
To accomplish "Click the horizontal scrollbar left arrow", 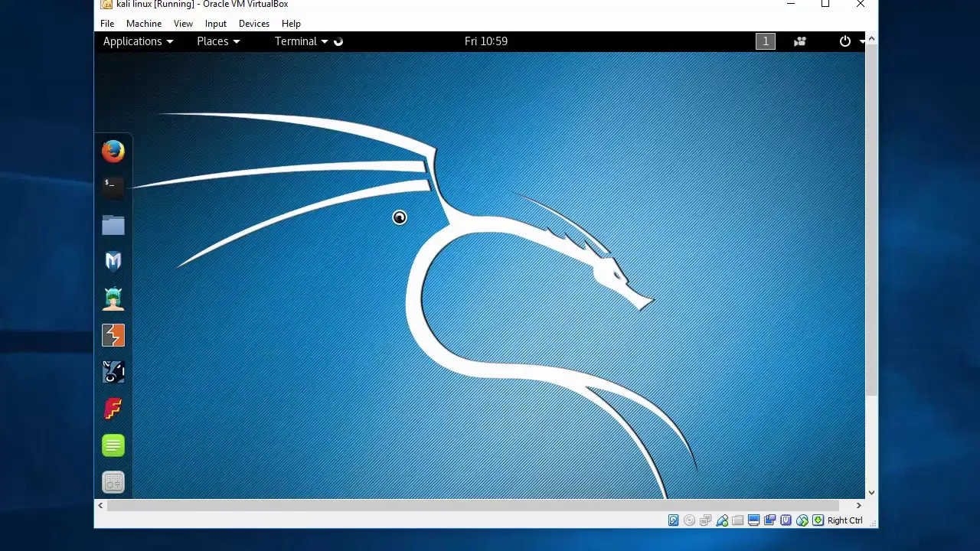I will pos(100,505).
